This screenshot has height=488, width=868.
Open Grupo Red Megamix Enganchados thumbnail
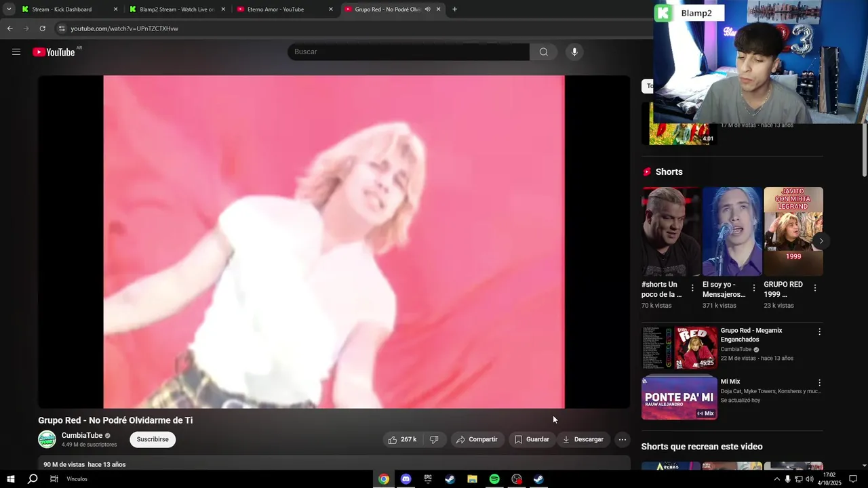point(679,348)
